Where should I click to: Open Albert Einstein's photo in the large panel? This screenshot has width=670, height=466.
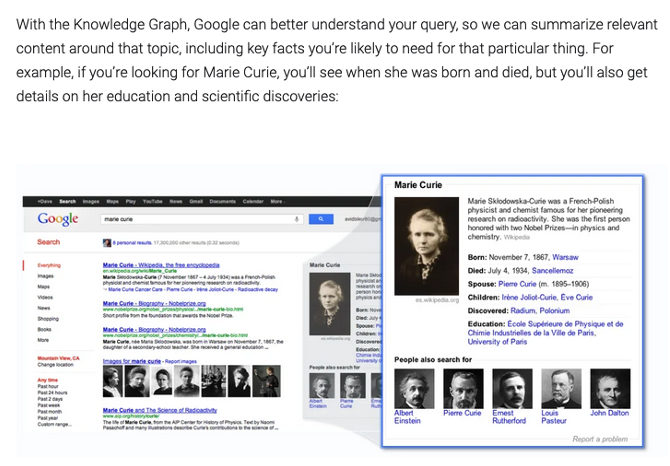(414, 388)
